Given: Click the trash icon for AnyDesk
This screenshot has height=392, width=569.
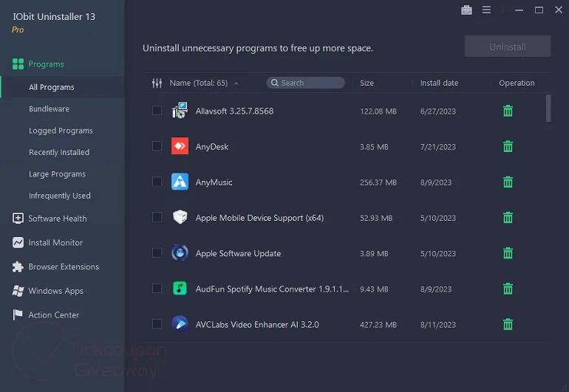Looking at the screenshot, I should [508, 146].
